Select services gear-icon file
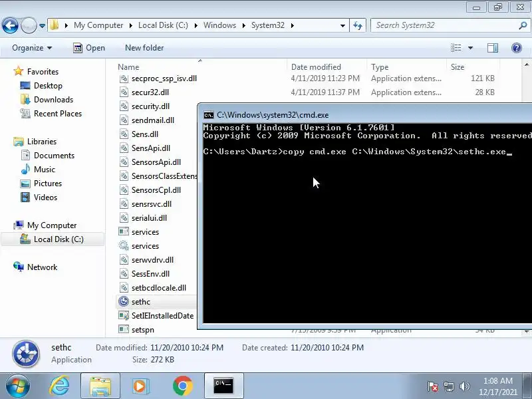 click(124, 245)
